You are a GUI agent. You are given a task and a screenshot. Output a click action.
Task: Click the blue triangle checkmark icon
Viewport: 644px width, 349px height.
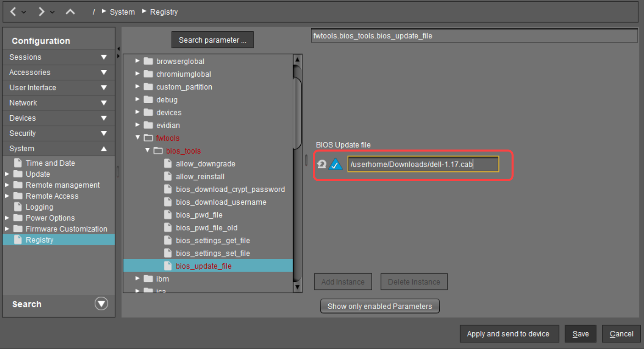click(x=336, y=164)
